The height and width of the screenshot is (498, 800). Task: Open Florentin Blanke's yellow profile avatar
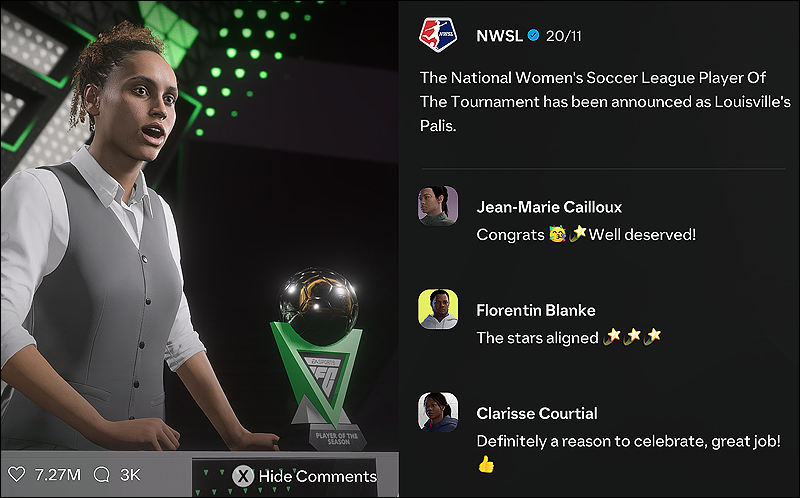(x=438, y=309)
